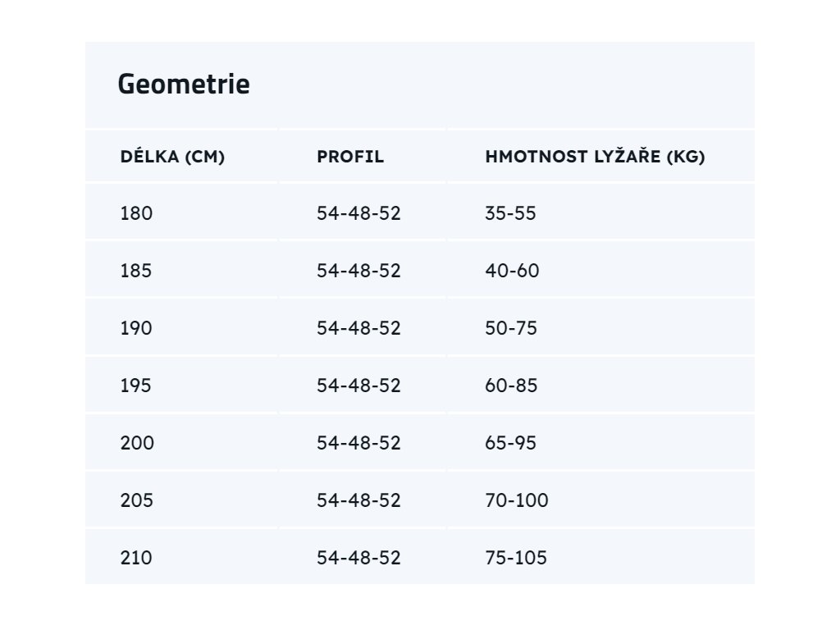Image resolution: width=840 pixels, height=630 pixels.
Task: Select the profile value in the 210 row
Action: (x=358, y=558)
